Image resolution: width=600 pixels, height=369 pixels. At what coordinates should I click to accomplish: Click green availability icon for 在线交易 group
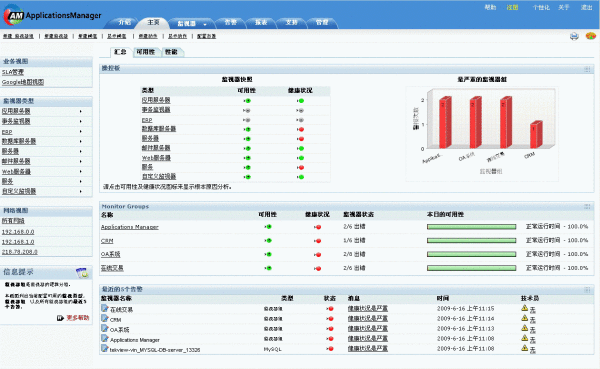tap(268, 268)
